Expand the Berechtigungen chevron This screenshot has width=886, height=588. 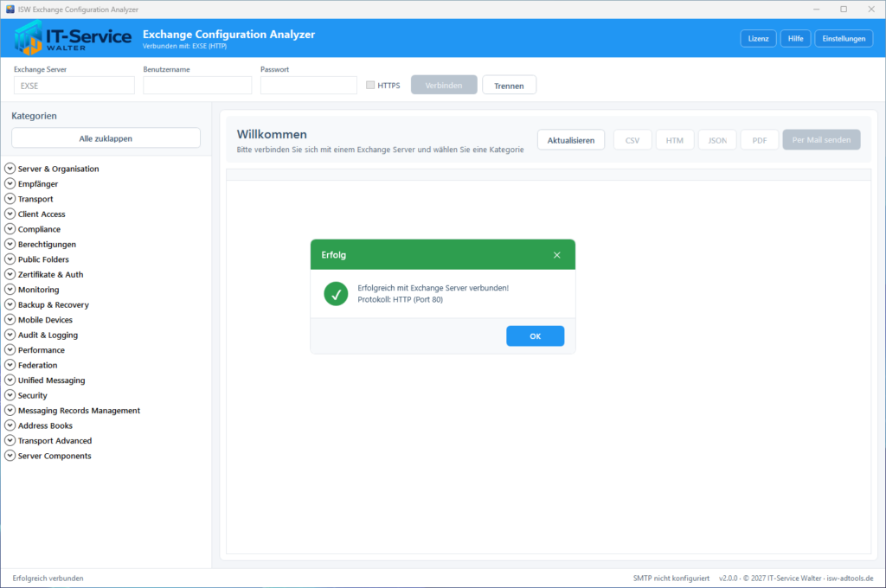[10, 244]
